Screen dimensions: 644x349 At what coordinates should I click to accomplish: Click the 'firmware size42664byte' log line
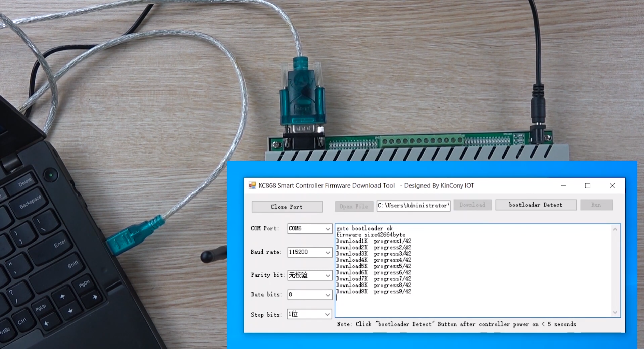click(370, 235)
